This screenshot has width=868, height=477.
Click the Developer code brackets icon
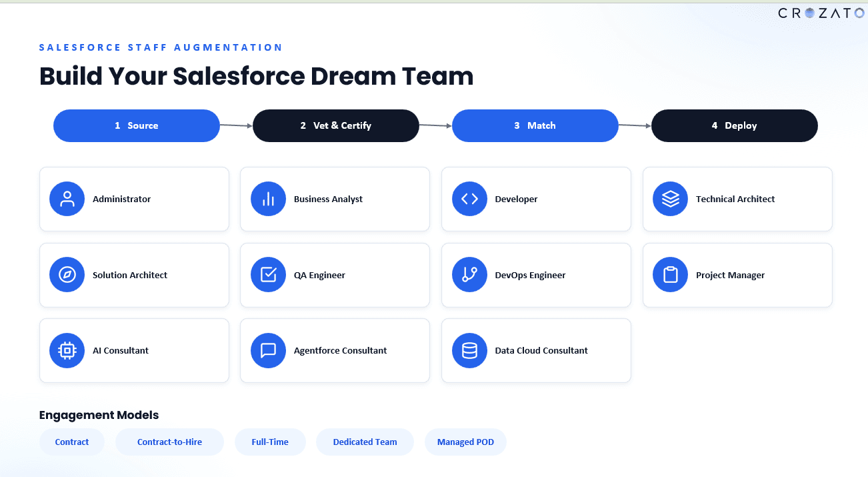click(x=469, y=199)
